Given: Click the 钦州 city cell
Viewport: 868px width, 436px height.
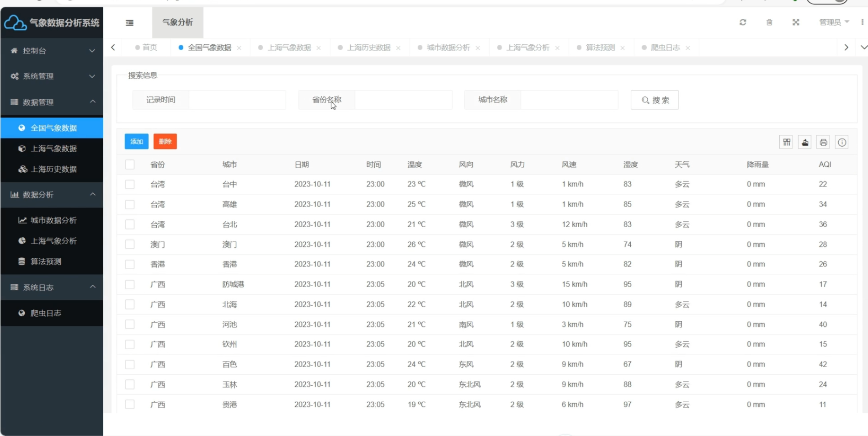Looking at the screenshot, I should pos(229,344).
